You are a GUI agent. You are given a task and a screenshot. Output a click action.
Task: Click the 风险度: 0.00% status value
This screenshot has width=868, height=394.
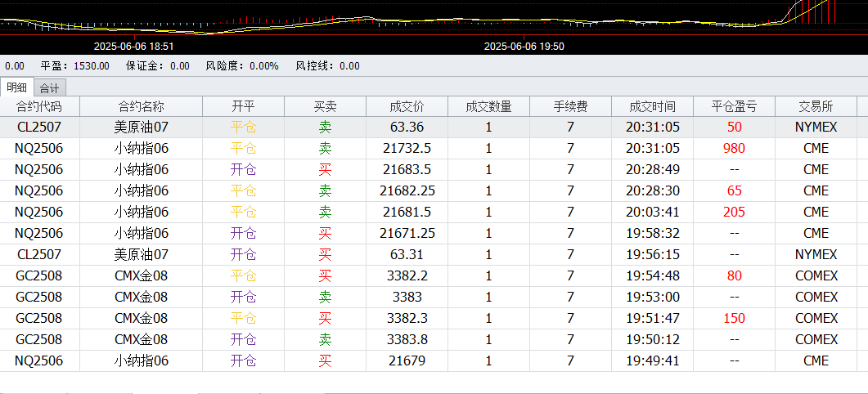click(242, 66)
